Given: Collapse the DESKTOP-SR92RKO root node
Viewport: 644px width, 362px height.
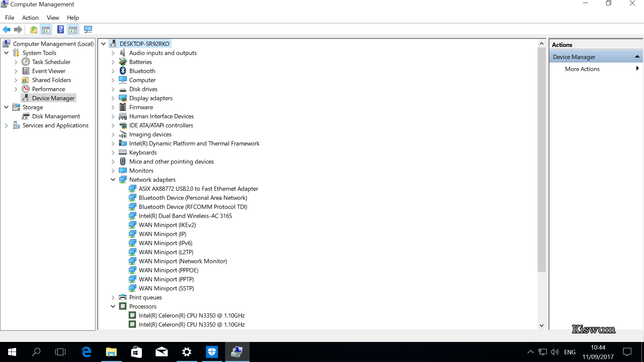Looking at the screenshot, I should click(104, 44).
